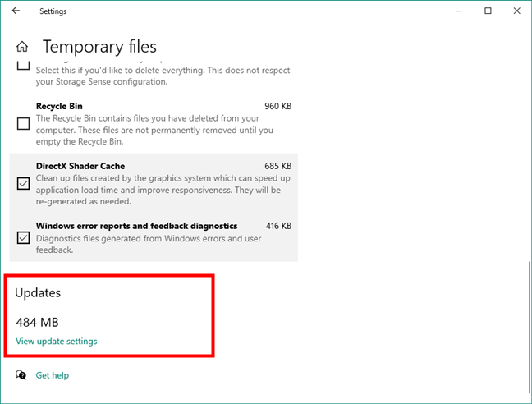Close the Settings window
Screen dimensions: 532x404
tap(516, 11)
